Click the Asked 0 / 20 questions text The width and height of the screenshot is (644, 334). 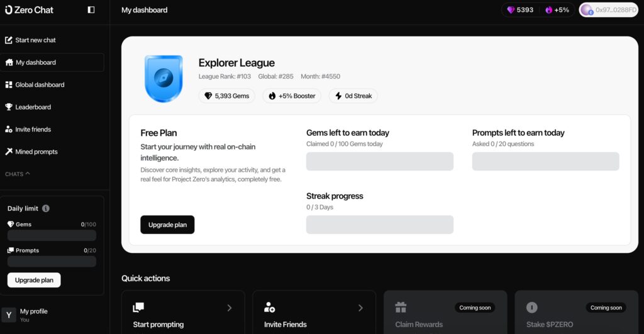[x=503, y=144]
